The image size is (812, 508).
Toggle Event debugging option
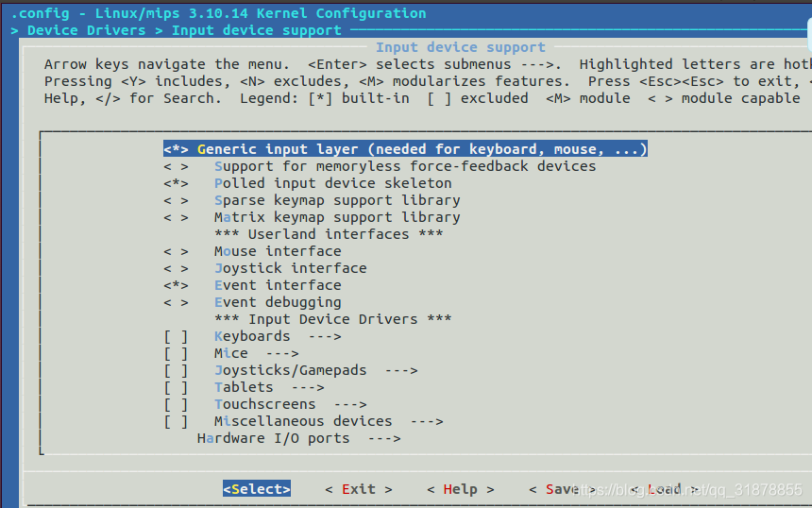(252, 302)
